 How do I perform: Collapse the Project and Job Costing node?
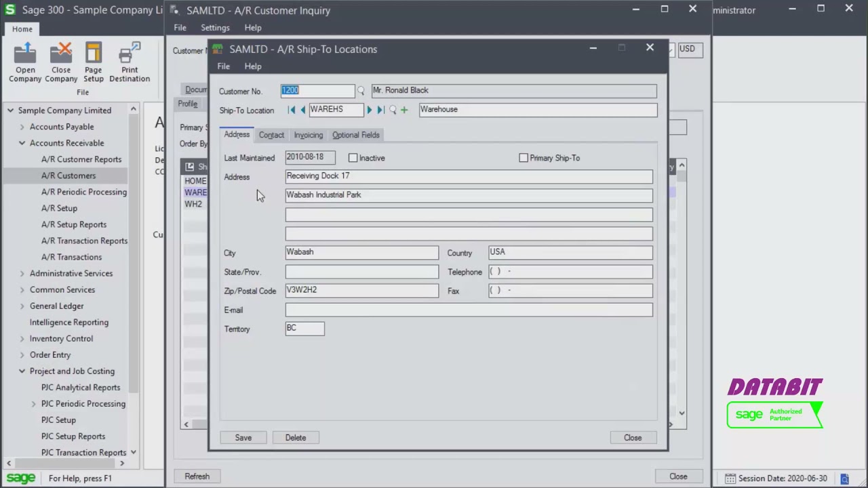click(x=22, y=371)
